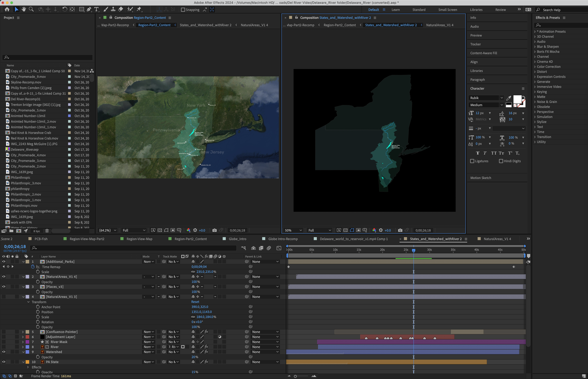Select the Pen tool in the toolbar
Image resolution: width=588 pixels, height=379 pixels.
point(89,9)
